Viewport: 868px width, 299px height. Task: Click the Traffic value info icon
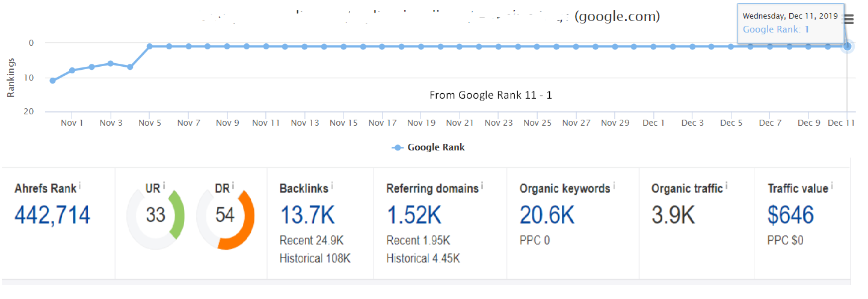pos(831,185)
